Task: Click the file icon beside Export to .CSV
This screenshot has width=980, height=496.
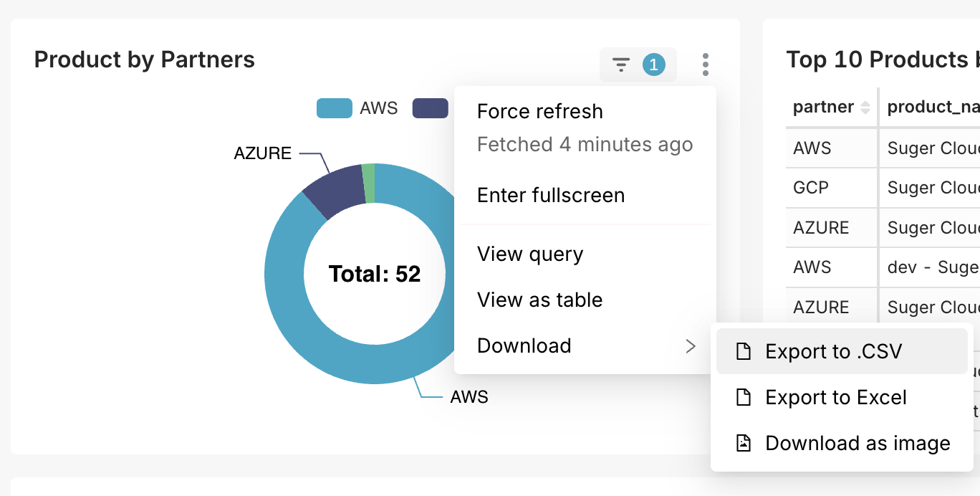Action: [744, 351]
